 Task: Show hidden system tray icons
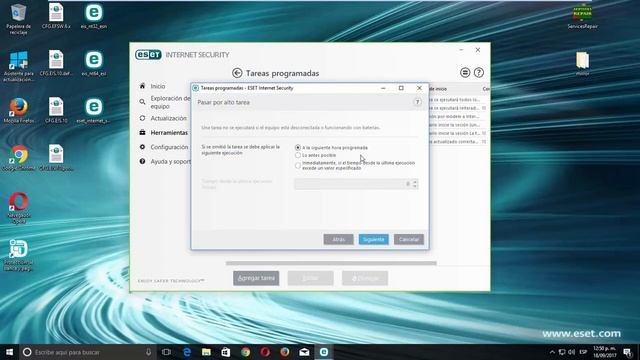tap(552, 352)
